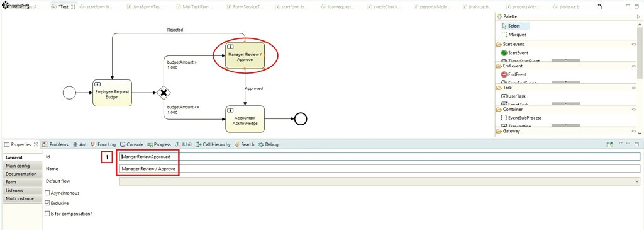Switch to the FormServiceT... editor tab
Viewport: 644px width, 230px height.
[245, 7]
